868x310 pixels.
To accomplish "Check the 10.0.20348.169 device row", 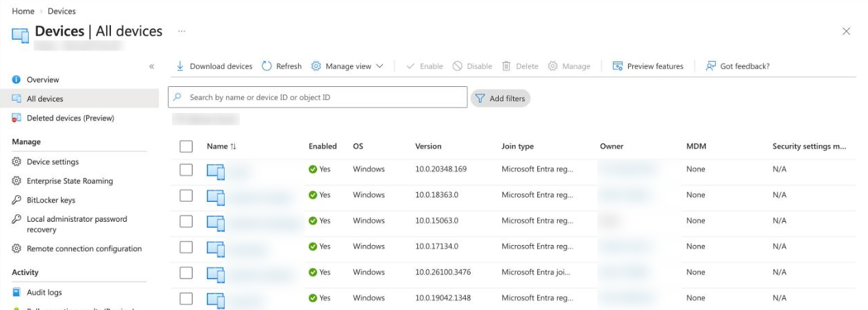I will click(x=186, y=170).
